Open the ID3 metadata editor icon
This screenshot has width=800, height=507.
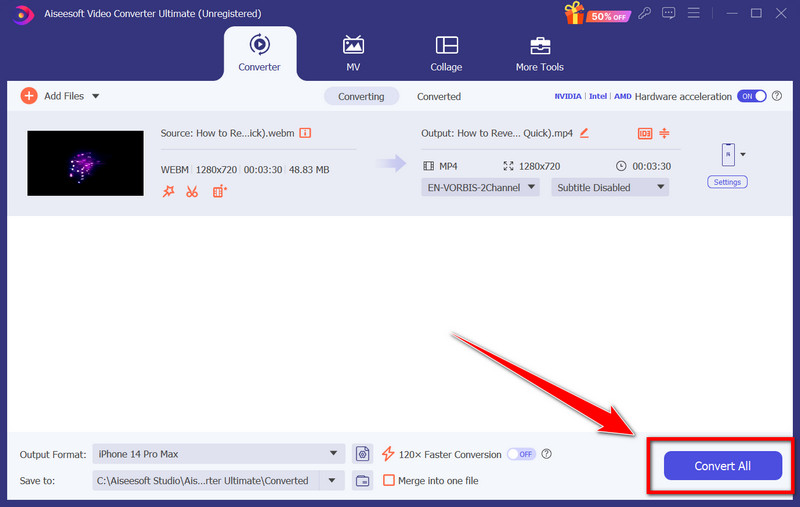pos(644,133)
